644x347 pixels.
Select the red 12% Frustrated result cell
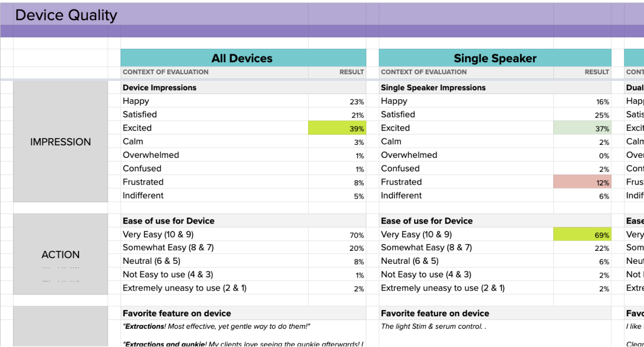pos(582,182)
